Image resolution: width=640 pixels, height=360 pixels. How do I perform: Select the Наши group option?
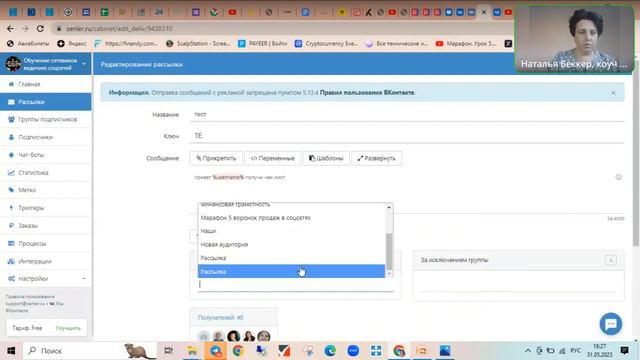pos(291,231)
